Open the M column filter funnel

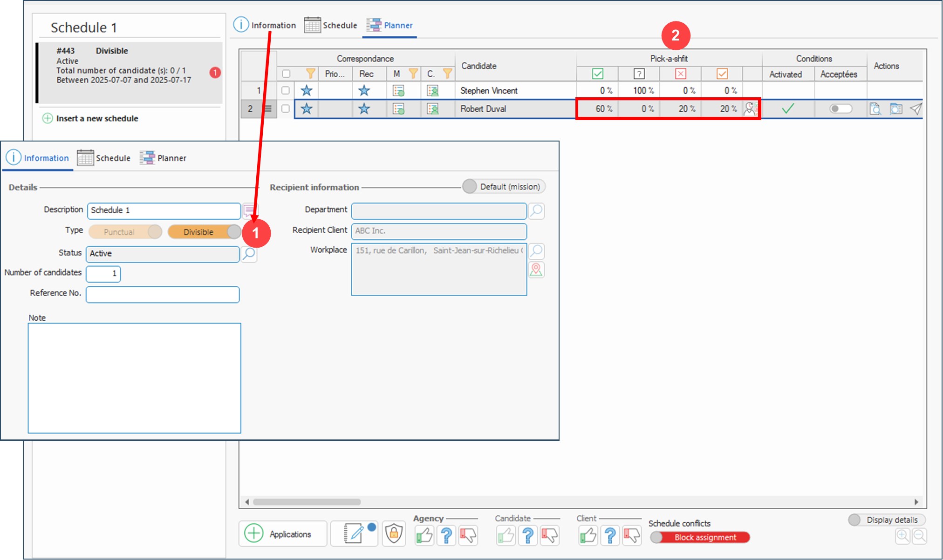tap(413, 74)
